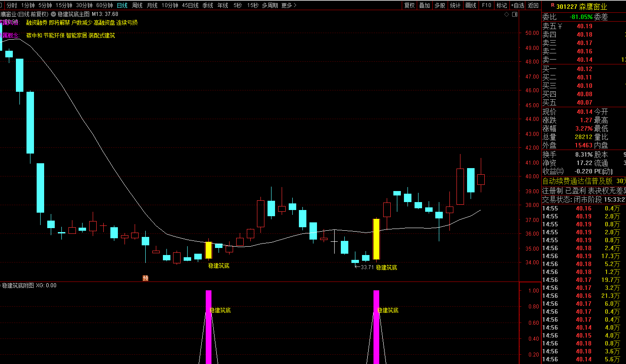Toggle the 叠加 overlay option
The width and height of the screenshot is (626, 364).
tap(424, 5)
